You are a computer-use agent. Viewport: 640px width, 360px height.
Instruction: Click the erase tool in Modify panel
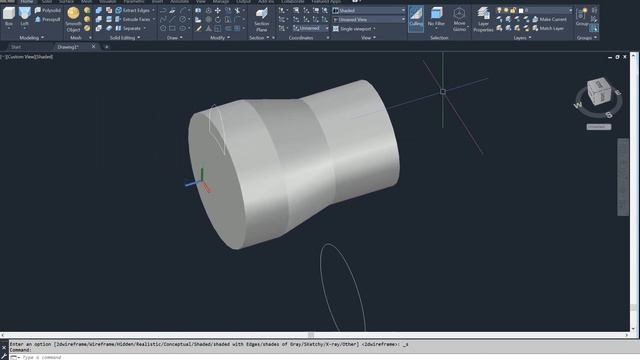click(198, 28)
